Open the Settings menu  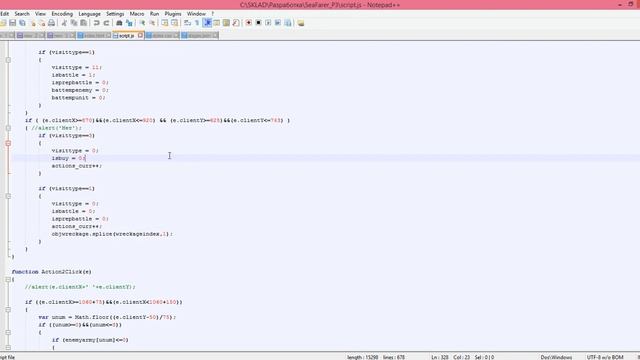(x=115, y=13)
